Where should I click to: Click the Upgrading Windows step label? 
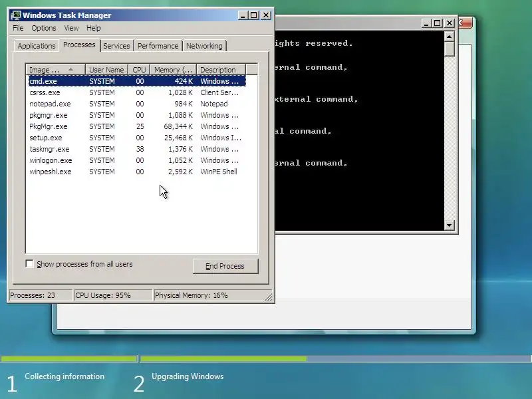188,376
